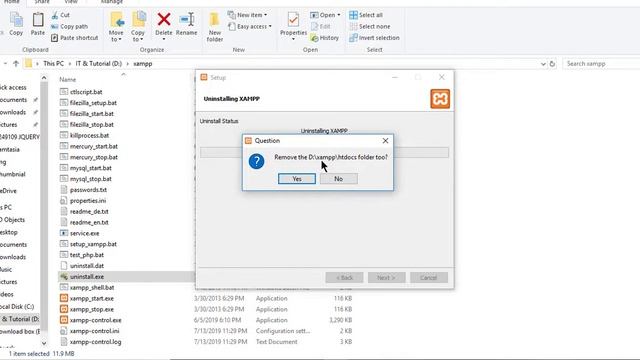Refresh the xampp folder view
Viewport: 640px width, 360px height.
point(552,64)
